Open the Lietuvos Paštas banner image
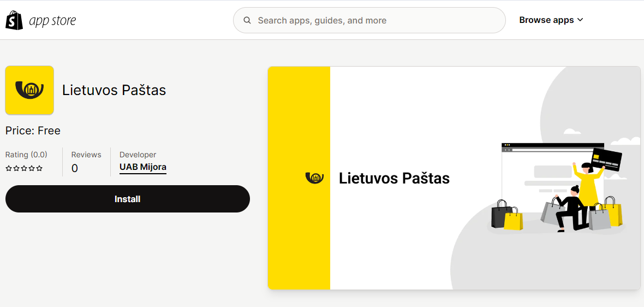644x307 pixels. (x=454, y=178)
